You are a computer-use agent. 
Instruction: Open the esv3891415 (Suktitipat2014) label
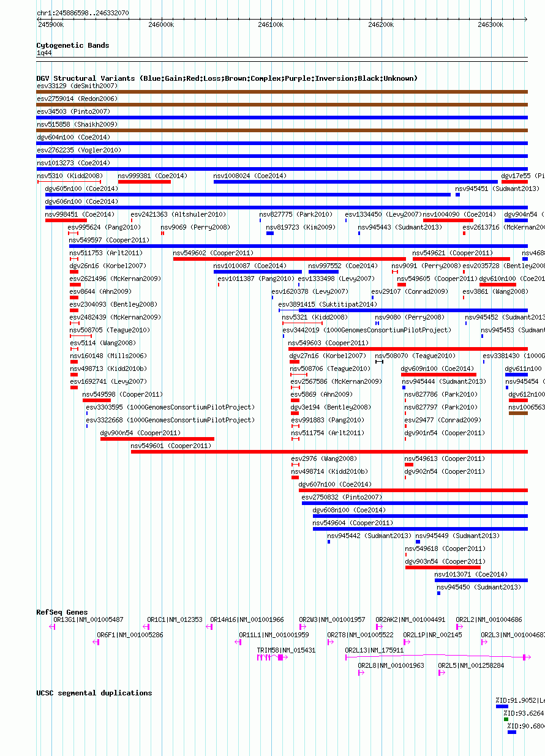[328, 304]
